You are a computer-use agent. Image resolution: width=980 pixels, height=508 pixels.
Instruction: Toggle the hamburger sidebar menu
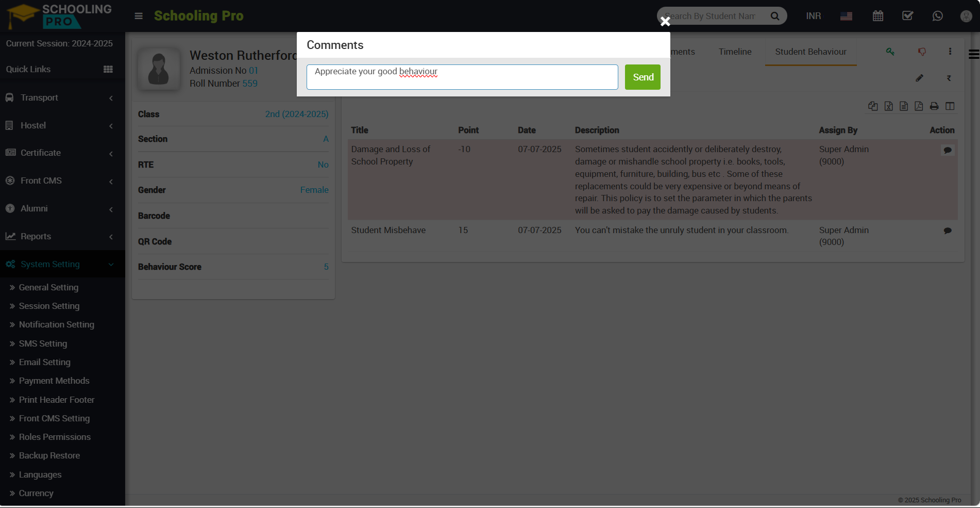[139, 16]
